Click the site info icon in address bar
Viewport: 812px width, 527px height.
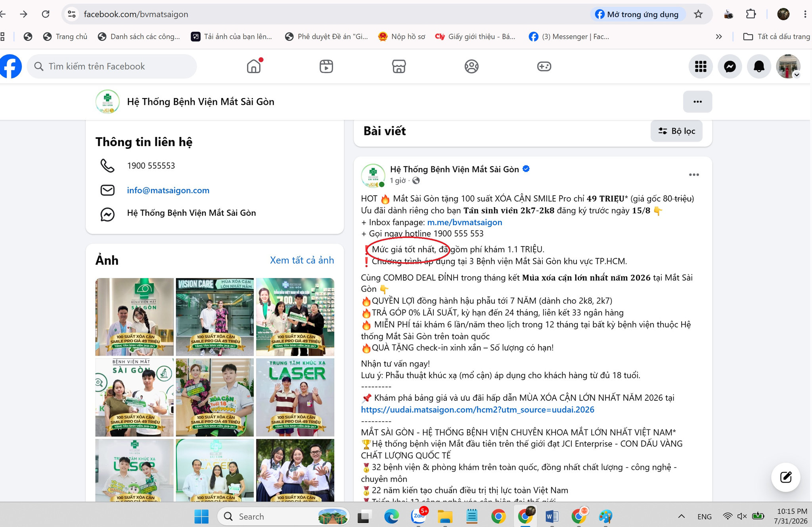72,14
